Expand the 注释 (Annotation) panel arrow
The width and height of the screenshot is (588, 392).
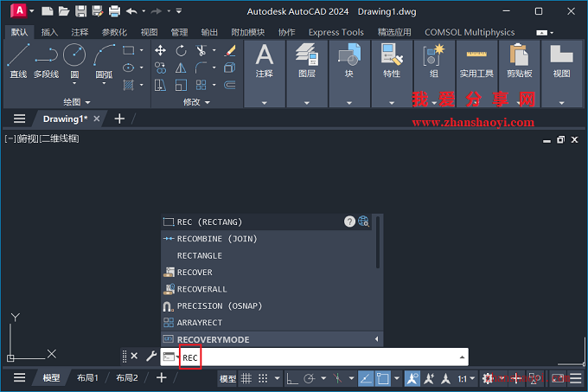[x=265, y=103]
